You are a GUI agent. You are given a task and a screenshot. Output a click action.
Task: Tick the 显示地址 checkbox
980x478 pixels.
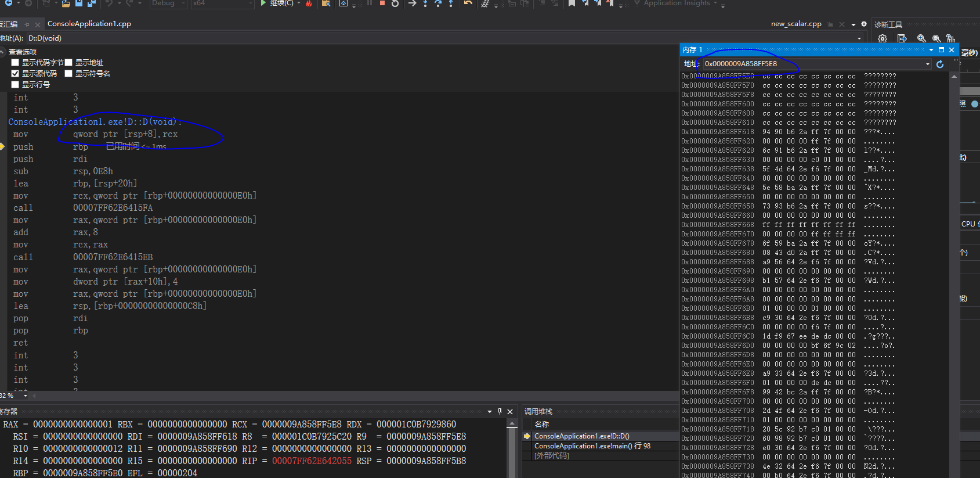[68, 63]
